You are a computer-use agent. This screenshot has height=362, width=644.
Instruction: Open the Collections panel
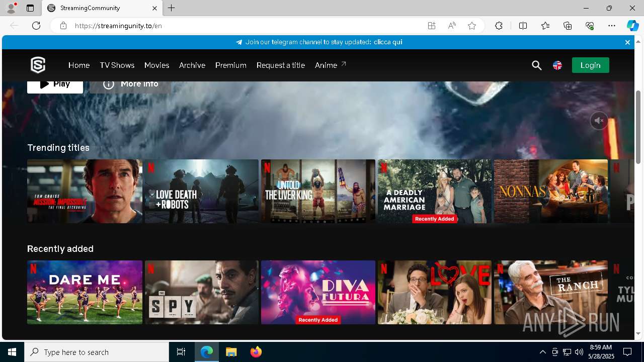(568, 26)
